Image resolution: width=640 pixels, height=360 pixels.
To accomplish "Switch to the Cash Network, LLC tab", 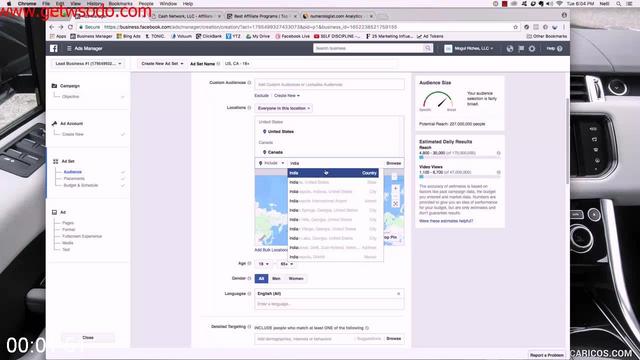I will point(186,16).
